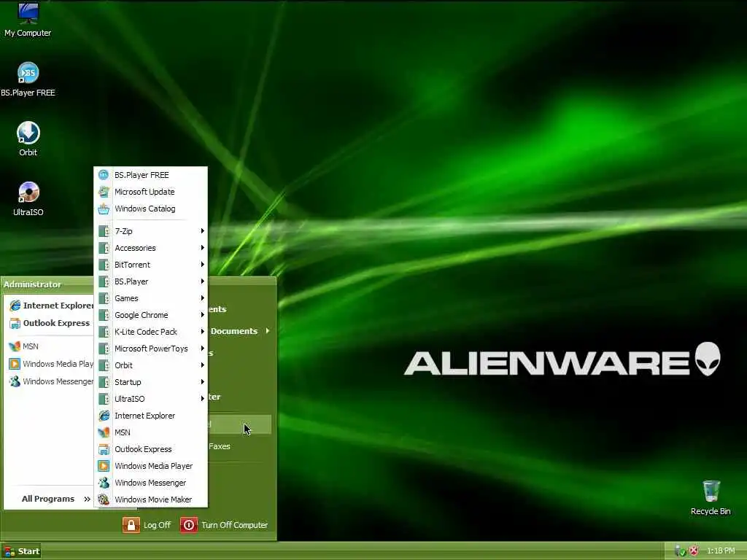Click the 7-Zip folder icon
This screenshot has width=747, height=560.
[104, 231]
